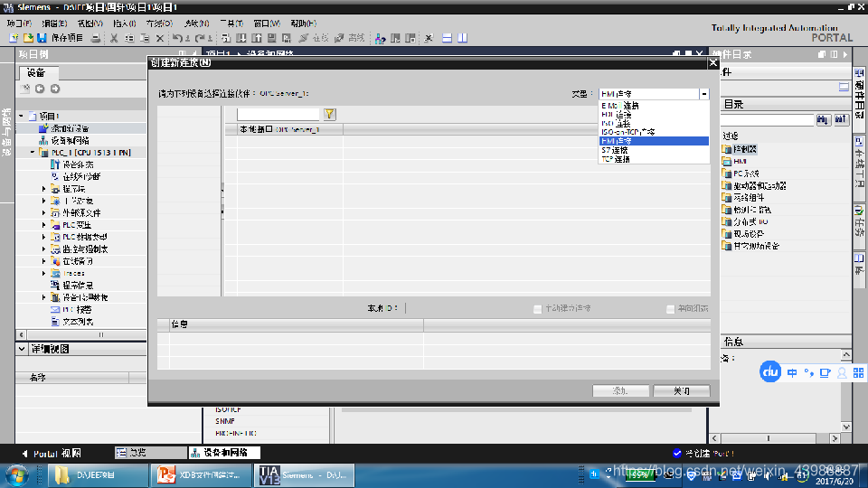Click the Compile toolbar icon

tap(226, 38)
